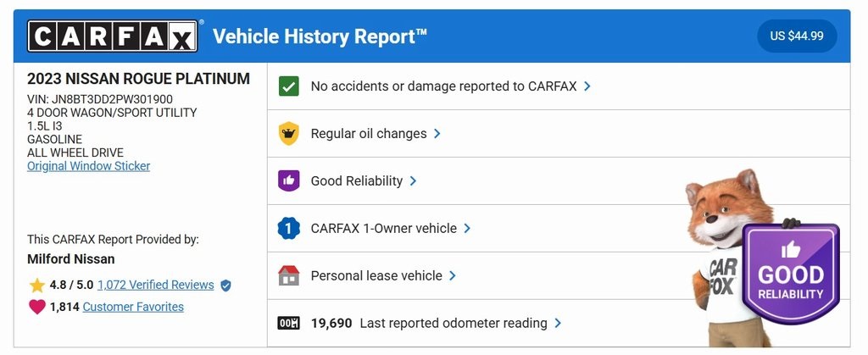Click the US $44.99 price button
The height and width of the screenshot is (355, 868).
tap(797, 36)
